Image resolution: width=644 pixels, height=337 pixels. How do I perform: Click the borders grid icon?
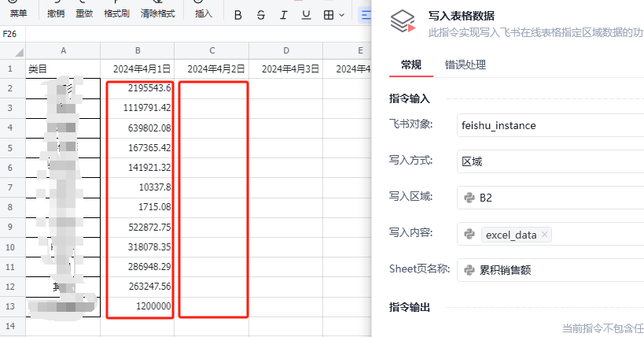click(329, 15)
